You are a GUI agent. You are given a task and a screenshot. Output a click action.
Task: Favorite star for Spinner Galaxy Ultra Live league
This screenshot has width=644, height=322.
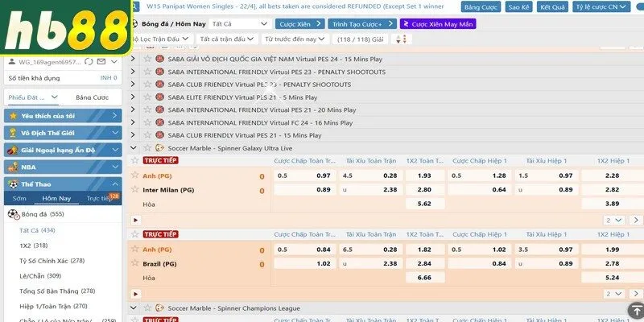[x=147, y=148]
